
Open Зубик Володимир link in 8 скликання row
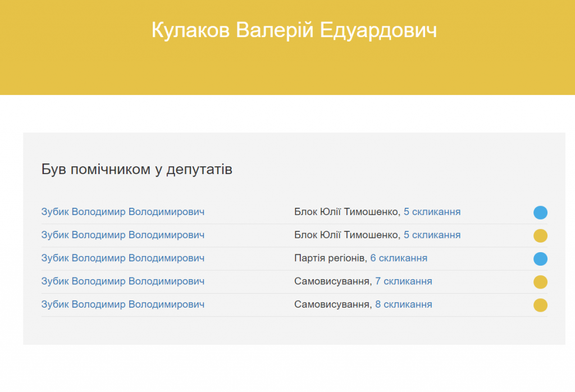point(122,304)
